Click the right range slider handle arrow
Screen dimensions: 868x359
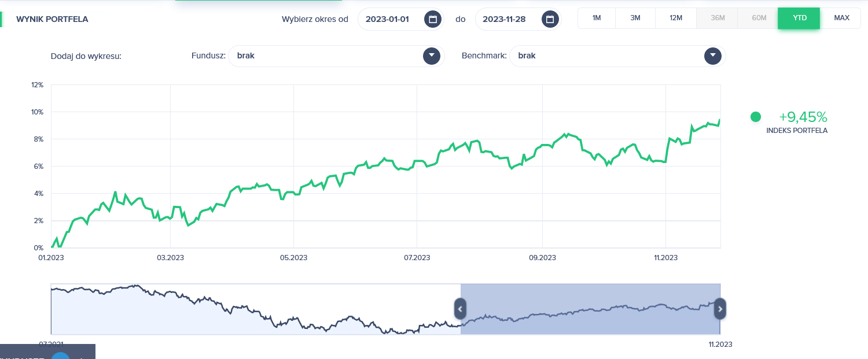coord(720,309)
